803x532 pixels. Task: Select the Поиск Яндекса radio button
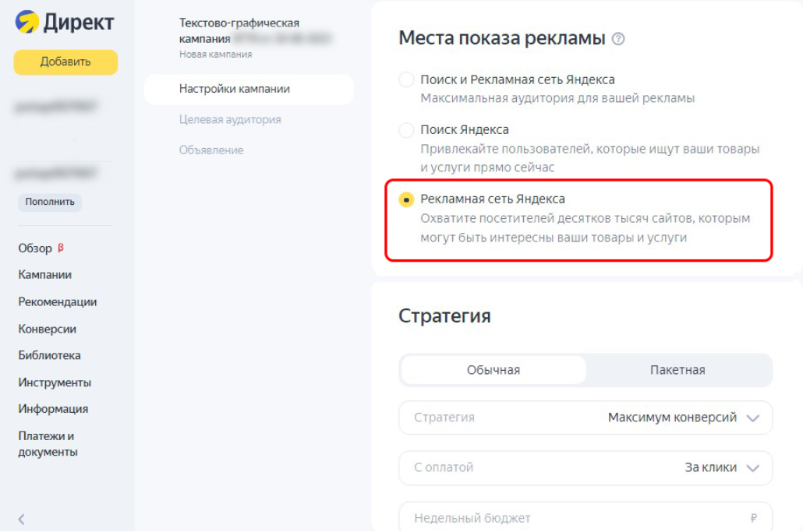(x=406, y=130)
